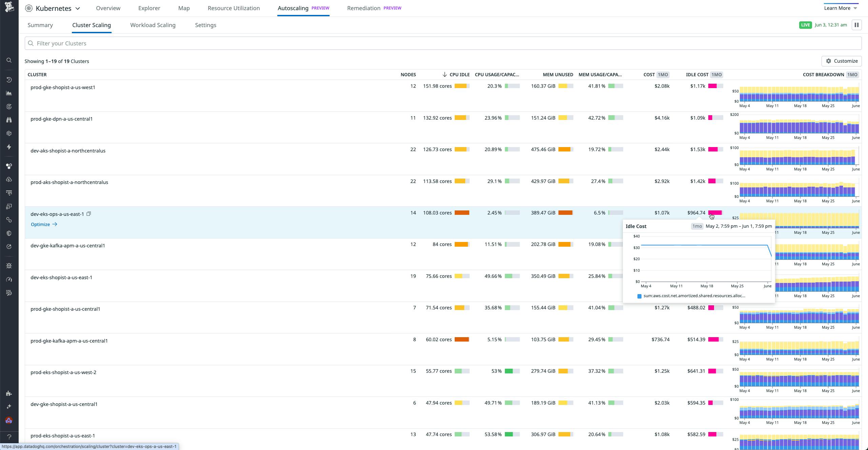Pause the live data updates

point(857,25)
